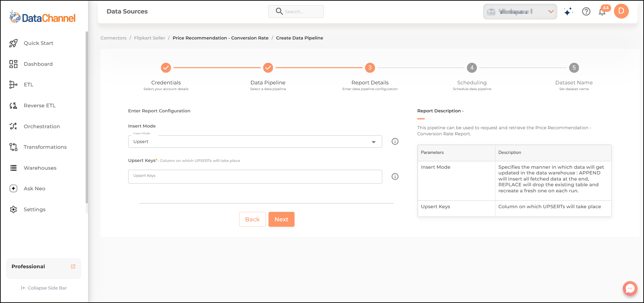Click 'Create Data Pipeline' breadcrumb text

point(300,38)
